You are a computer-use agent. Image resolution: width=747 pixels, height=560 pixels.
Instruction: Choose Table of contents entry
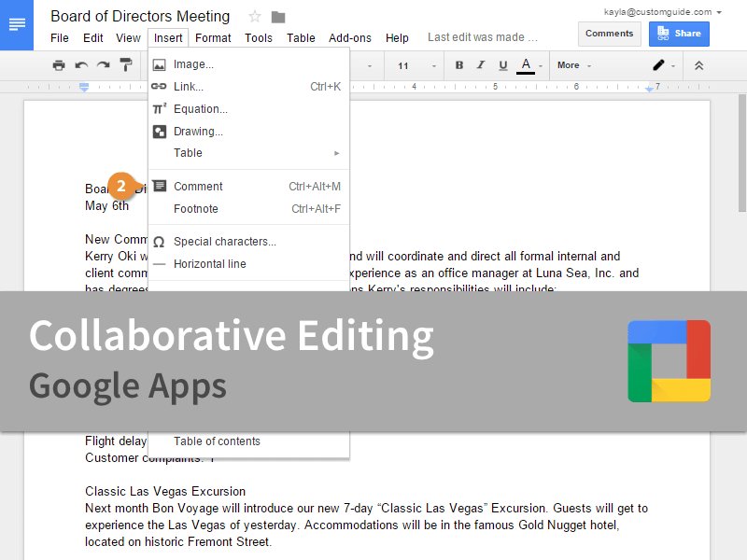(248, 441)
